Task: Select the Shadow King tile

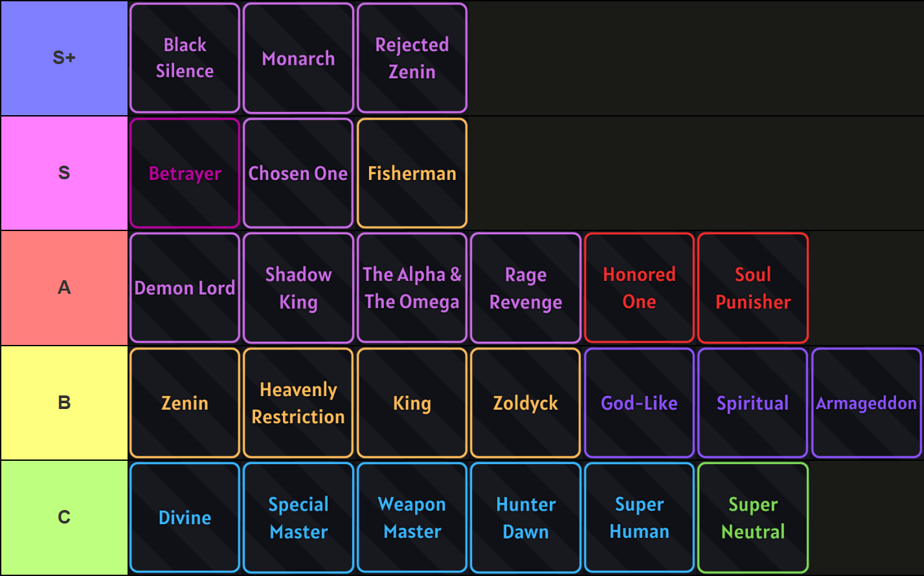Action: pyautogui.click(x=299, y=288)
